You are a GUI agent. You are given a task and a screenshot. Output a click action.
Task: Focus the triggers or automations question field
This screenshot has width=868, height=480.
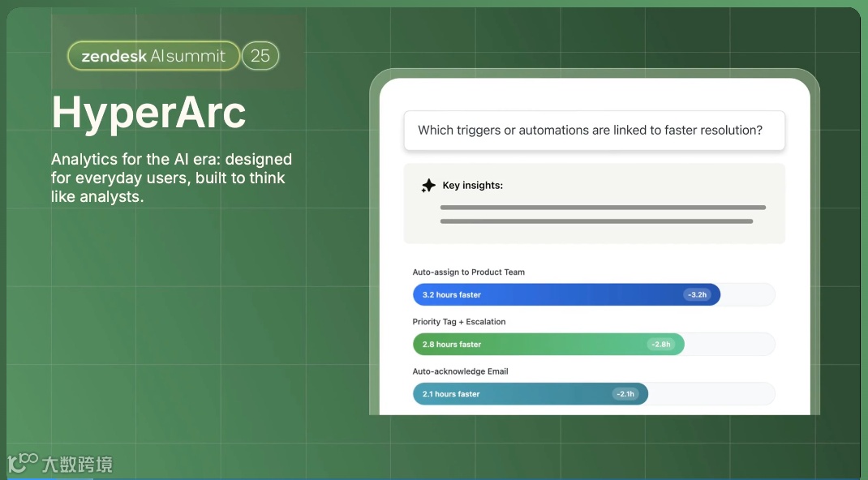pos(595,131)
